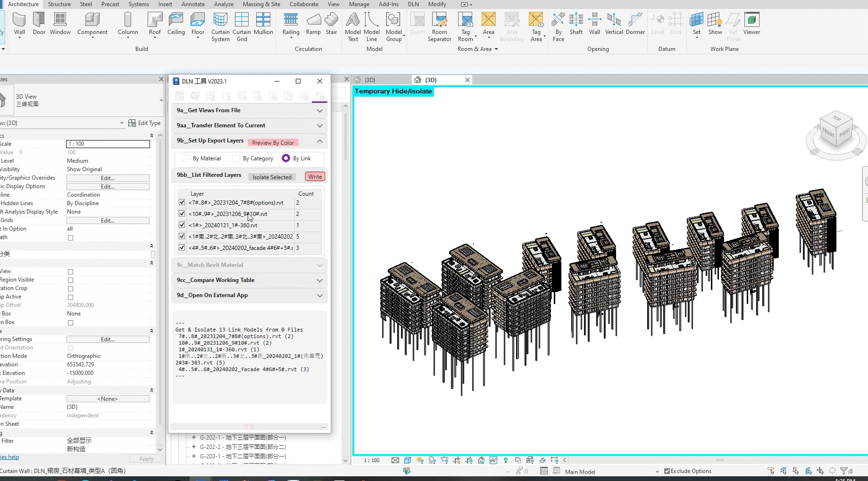The image size is (868, 481).
Task: Select the Roof tool
Action: pos(155,24)
